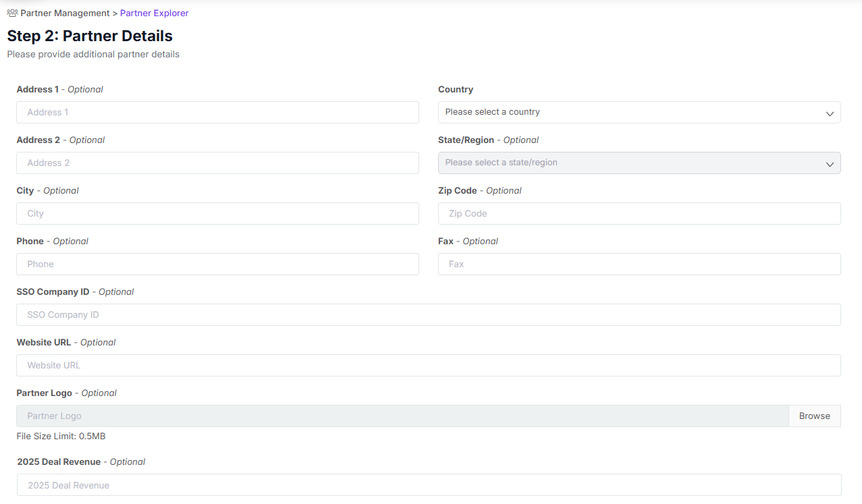Image resolution: width=862 pixels, height=504 pixels.
Task: Click into the Fax field
Action: pos(639,264)
